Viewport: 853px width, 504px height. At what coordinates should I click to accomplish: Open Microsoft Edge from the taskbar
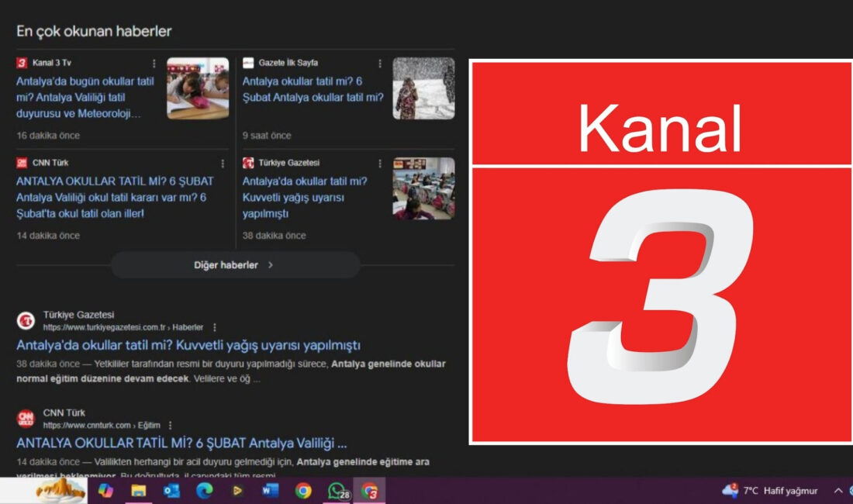[204, 491]
